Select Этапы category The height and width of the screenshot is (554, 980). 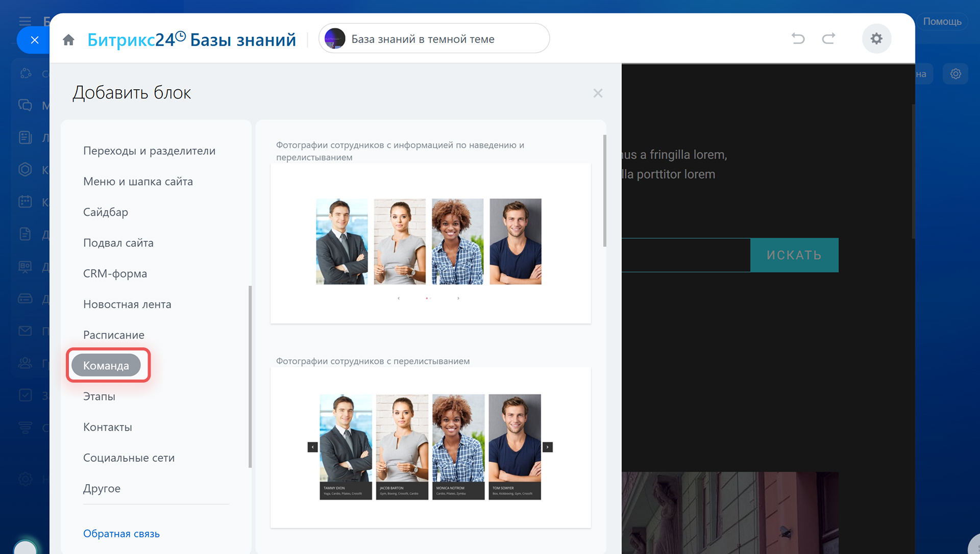[99, 396]
